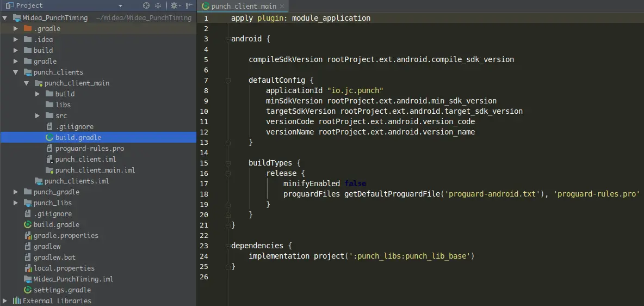Click the punch_gradle folder icon

(x=28, y=192)
